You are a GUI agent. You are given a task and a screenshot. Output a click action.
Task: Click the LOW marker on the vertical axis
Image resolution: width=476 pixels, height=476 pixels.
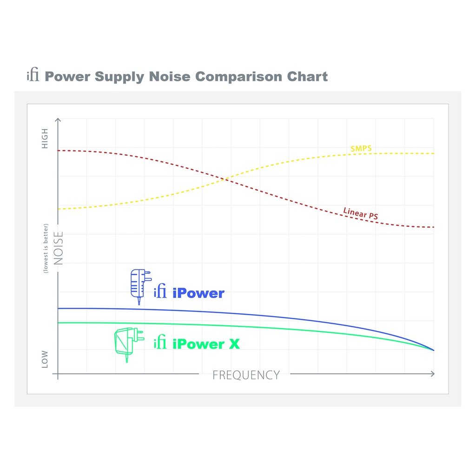click(x=45, y=359)
